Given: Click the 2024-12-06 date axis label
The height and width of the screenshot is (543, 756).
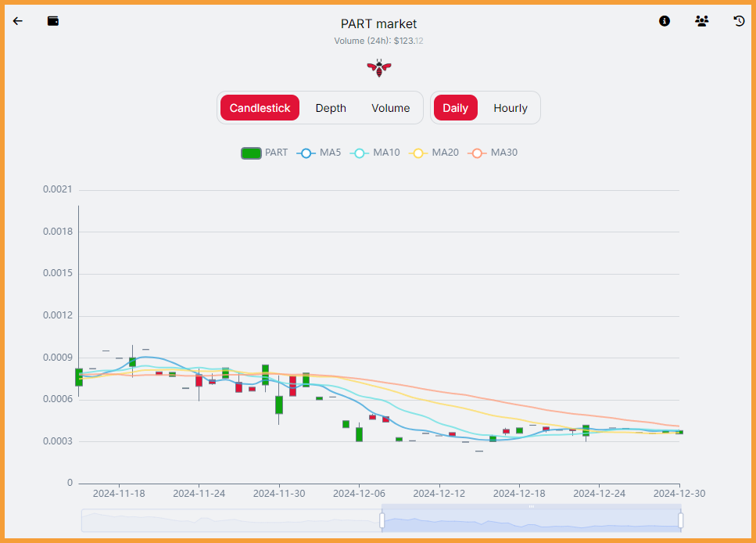Looking at the screenshot, I should coord(359,494).
